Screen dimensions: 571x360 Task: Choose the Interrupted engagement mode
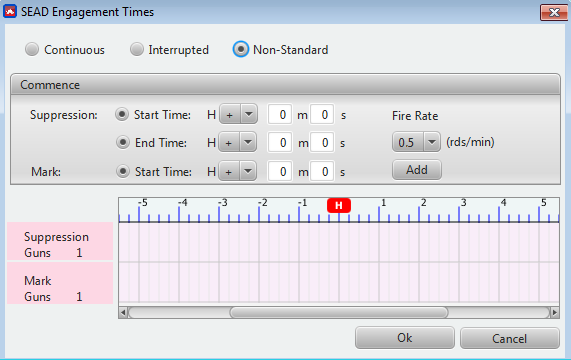(x=137, y=49)
